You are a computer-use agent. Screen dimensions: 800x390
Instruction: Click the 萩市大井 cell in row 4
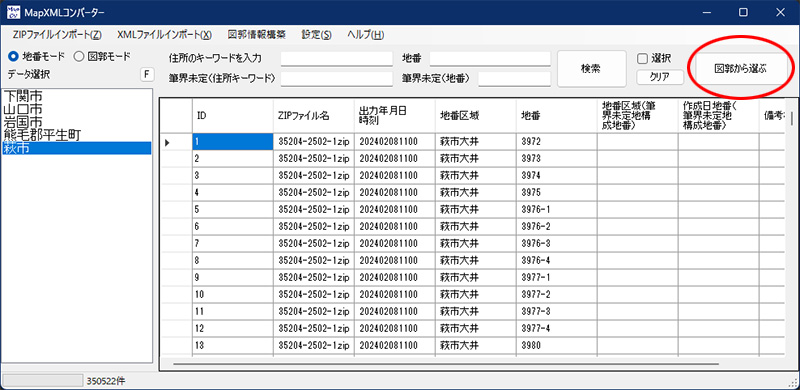(x=476, y=192)
